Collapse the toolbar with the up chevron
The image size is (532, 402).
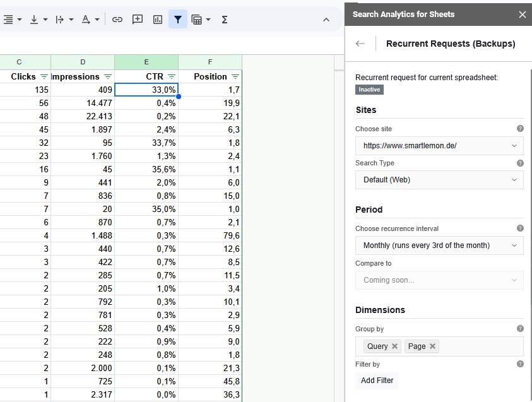tap(326, 20)
